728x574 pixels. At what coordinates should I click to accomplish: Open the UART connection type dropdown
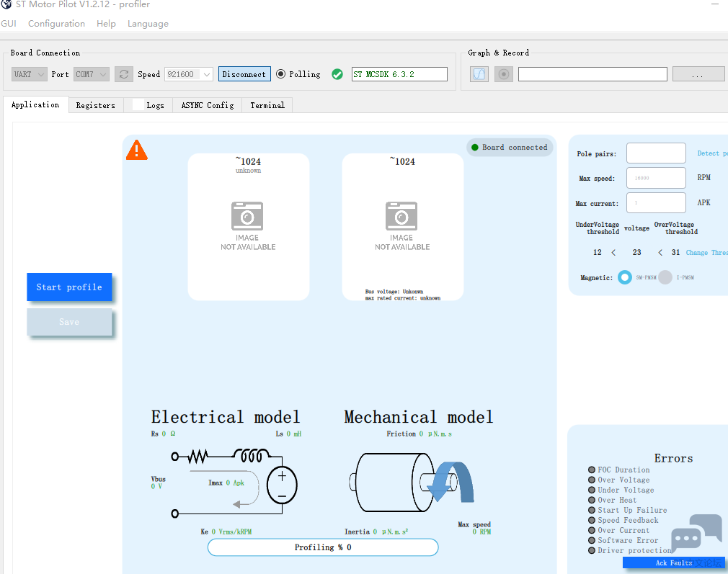[x=30, y=74]
